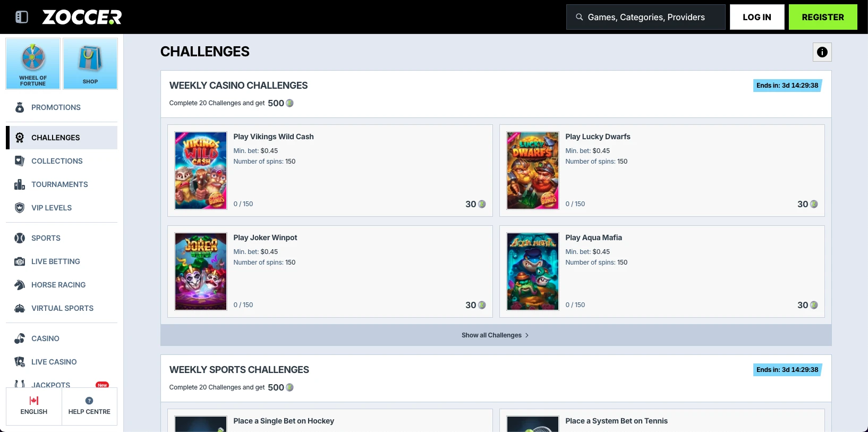The image size is (868, 432).
Task: Click the LOG IN button
Action: pos(757,17)
